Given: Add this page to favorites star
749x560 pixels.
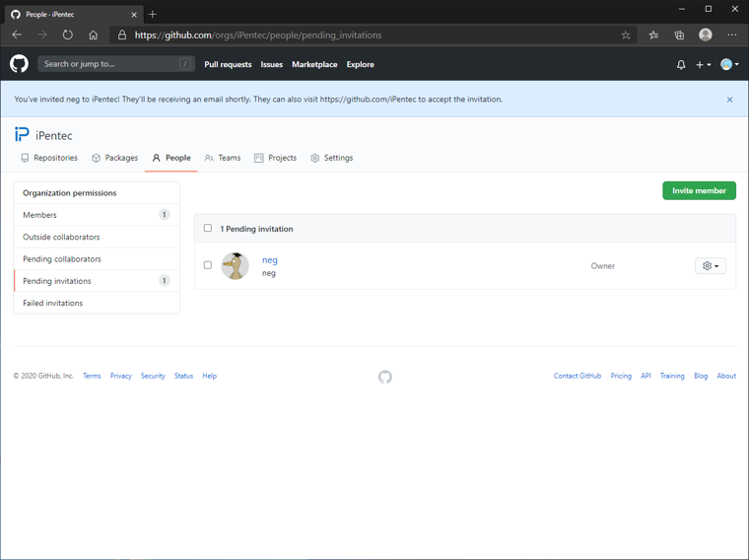Looking at the screenshot, I should tap(625, 35).
